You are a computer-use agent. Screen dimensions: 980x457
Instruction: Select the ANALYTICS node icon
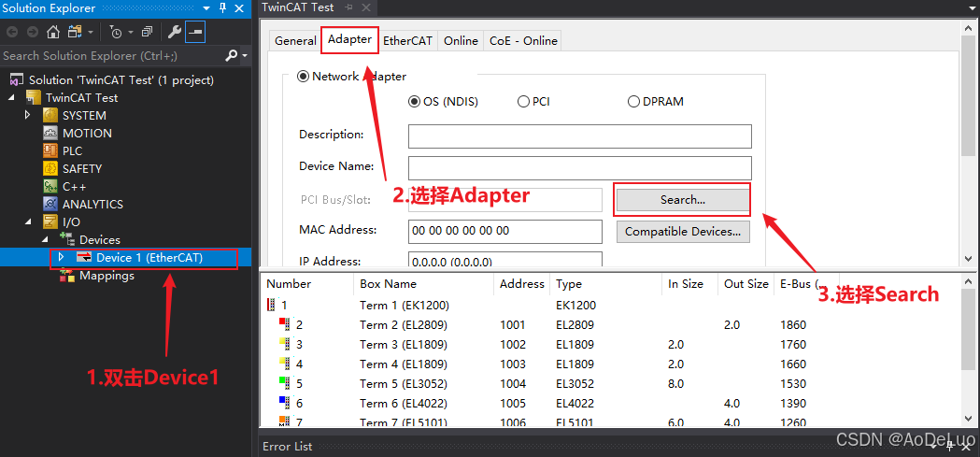[x=50, y=204]
